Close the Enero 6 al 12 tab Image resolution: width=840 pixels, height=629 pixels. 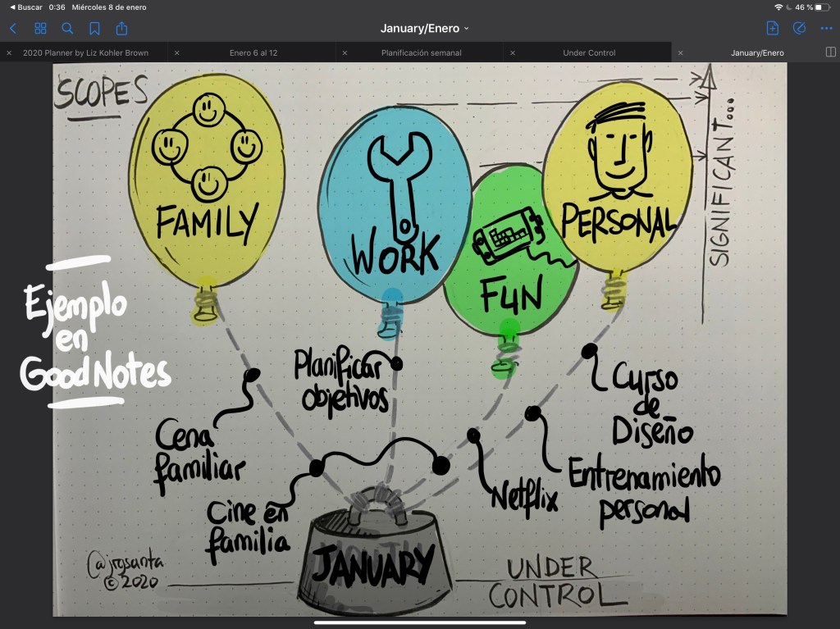[177, 52]
